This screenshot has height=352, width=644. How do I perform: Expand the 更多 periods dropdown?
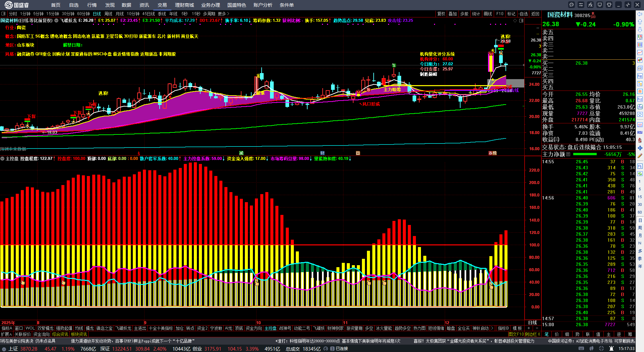pos(223,14)
